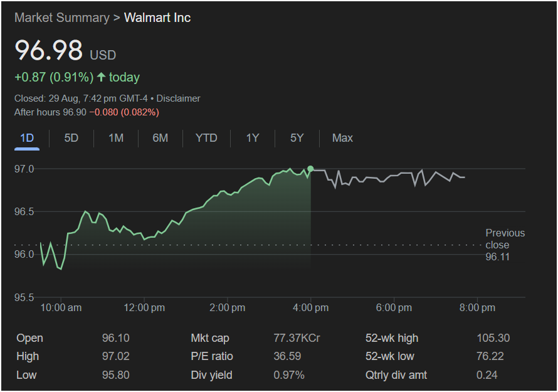Click the Low value 95.80
Viewport: 558px width, 392px height.
click(x=115, y=375)
